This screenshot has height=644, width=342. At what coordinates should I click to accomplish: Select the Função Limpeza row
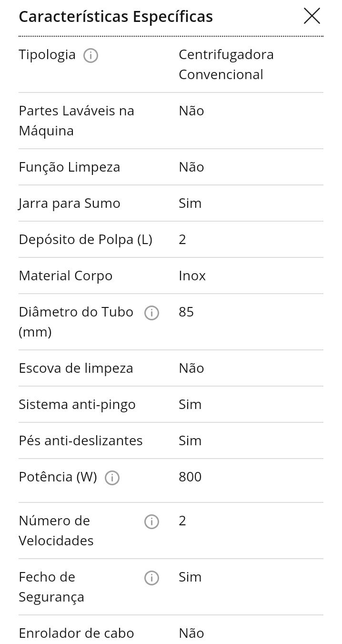pos(171,167)
